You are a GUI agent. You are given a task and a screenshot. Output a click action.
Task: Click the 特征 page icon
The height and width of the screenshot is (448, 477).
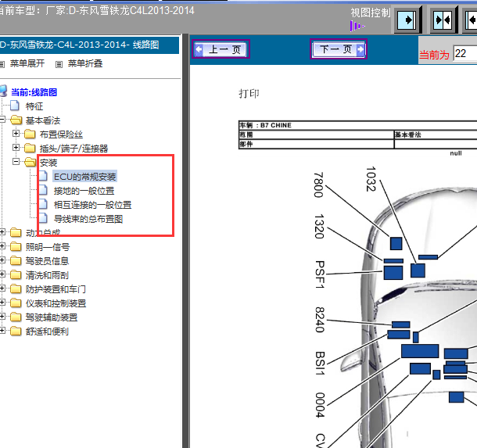pyautogui.click(x=15, y=106)
